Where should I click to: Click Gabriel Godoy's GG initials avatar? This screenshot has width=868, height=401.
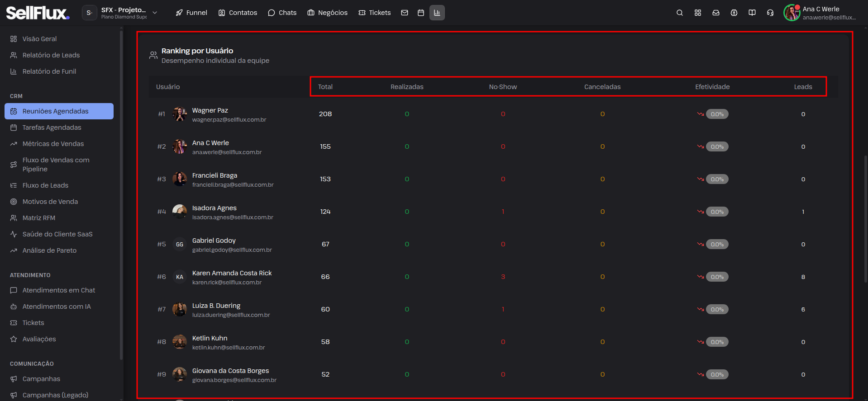click(x=180, y=244)
